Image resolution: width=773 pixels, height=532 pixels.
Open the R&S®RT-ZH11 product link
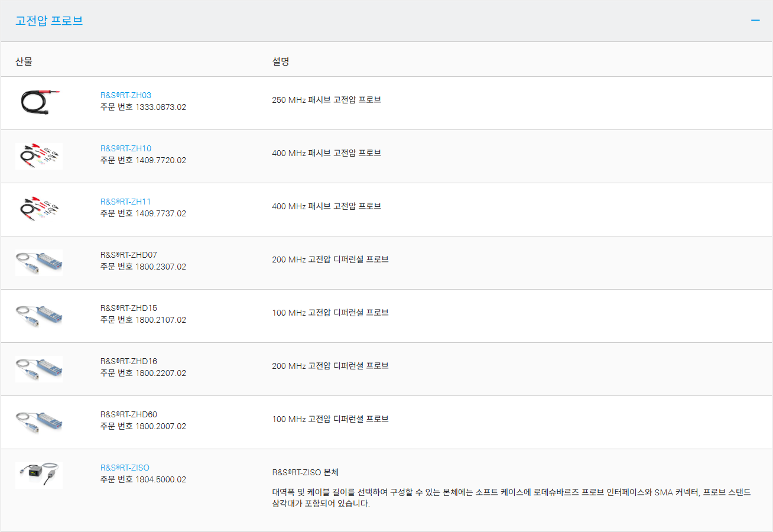[x=126, y=202]
